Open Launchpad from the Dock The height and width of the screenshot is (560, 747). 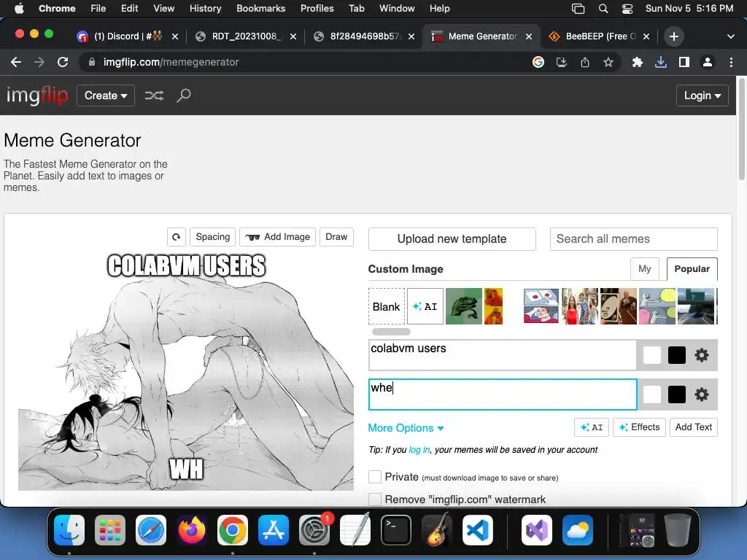pyautogui.click(x=110, y=530)
